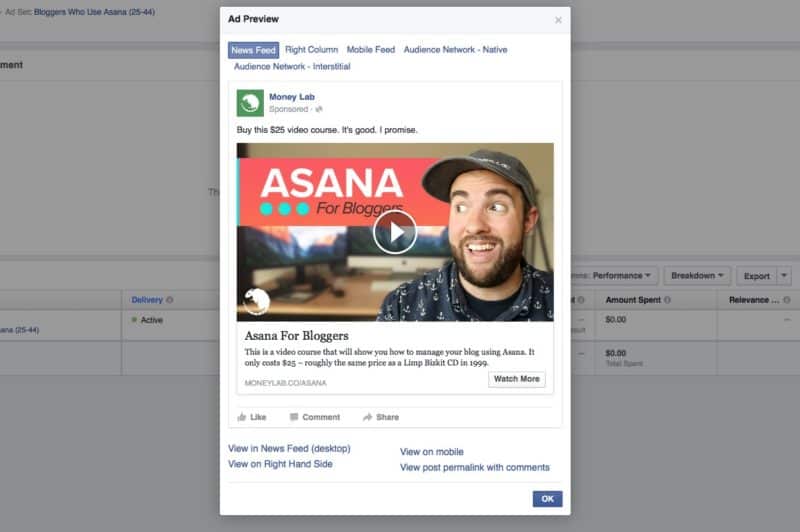Click the Asana For Bloggers headline

pos(296,336)
